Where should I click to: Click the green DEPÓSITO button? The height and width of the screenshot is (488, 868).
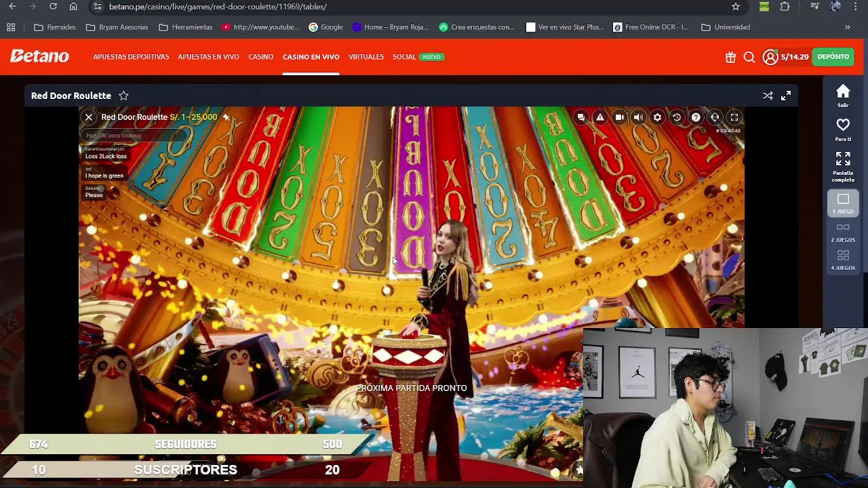pyautogui.click(x=833, y=57)
